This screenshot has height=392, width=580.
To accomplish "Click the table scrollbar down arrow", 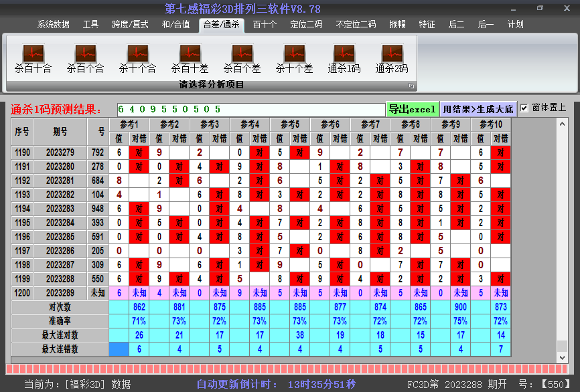I will coord(562,357).
